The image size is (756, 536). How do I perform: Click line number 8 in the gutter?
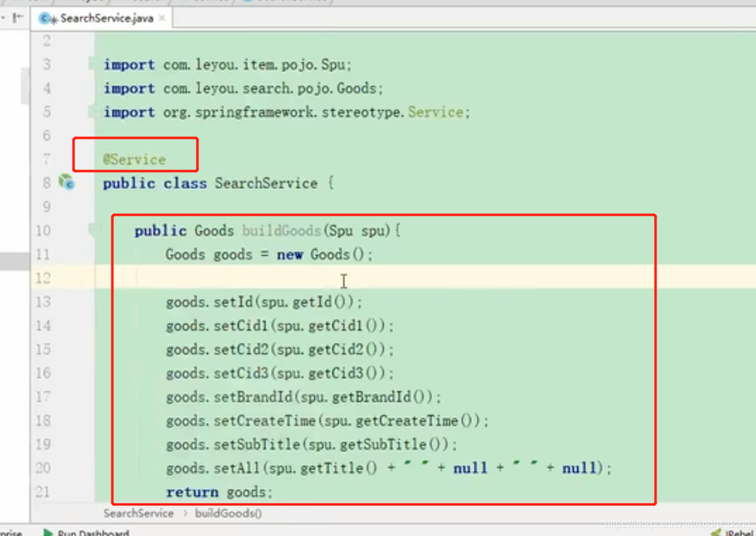[47, 183]
